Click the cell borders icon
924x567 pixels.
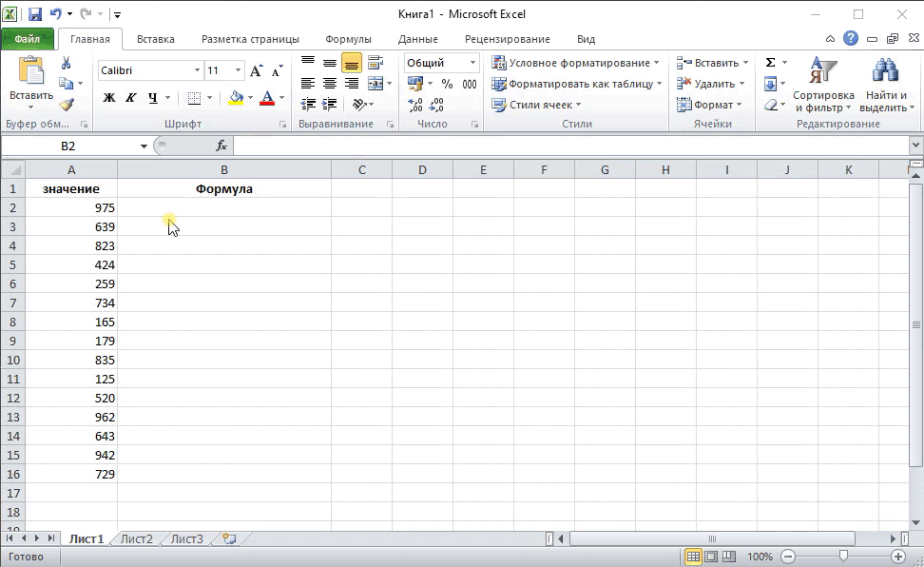tap(194, 98)
